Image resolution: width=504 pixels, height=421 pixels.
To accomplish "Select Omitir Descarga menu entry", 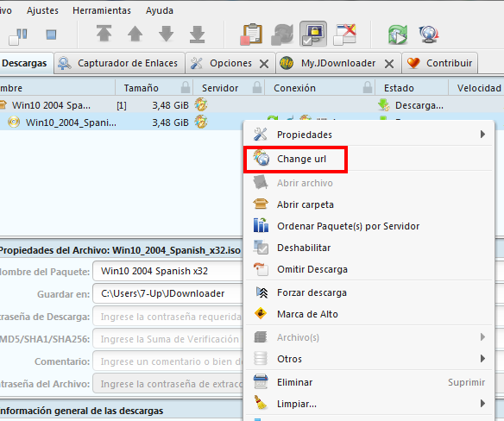I will [369, 269].
